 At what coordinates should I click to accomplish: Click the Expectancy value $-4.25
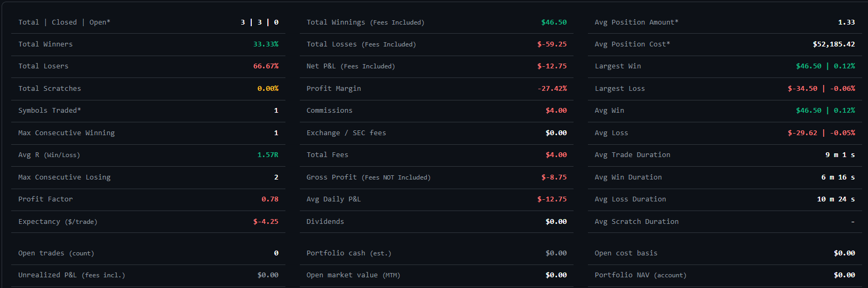266,222
